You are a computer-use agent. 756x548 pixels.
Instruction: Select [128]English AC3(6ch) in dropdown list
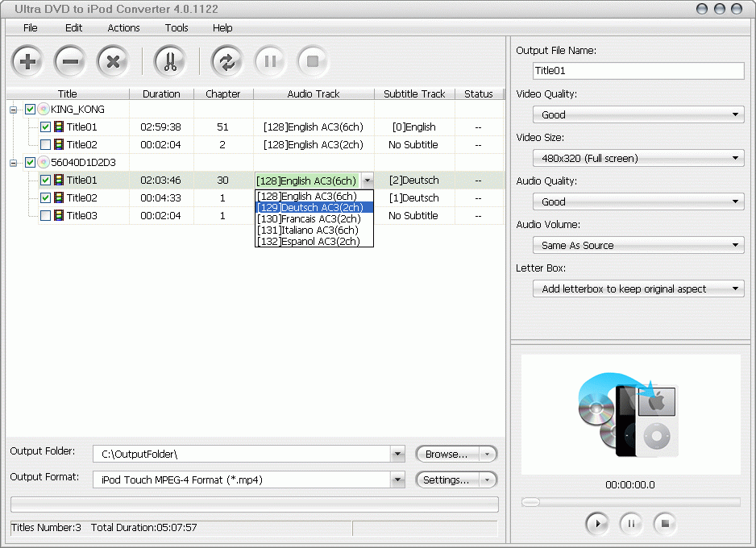(x=314, y=196)
